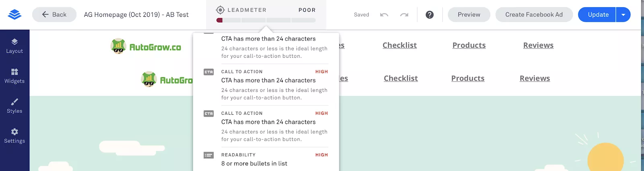
Task: Open the help question mark
Action: tap(430, 15)
